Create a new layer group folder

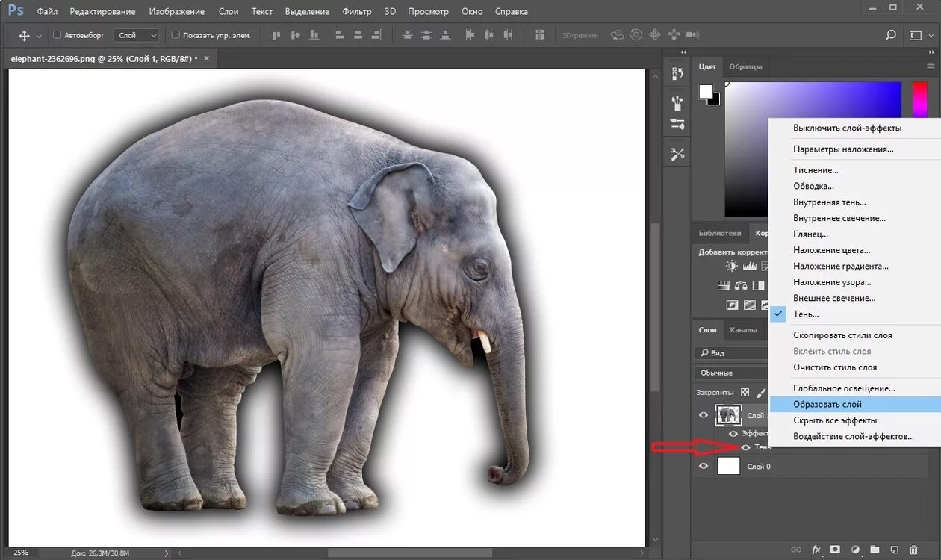tap(875, 550)
